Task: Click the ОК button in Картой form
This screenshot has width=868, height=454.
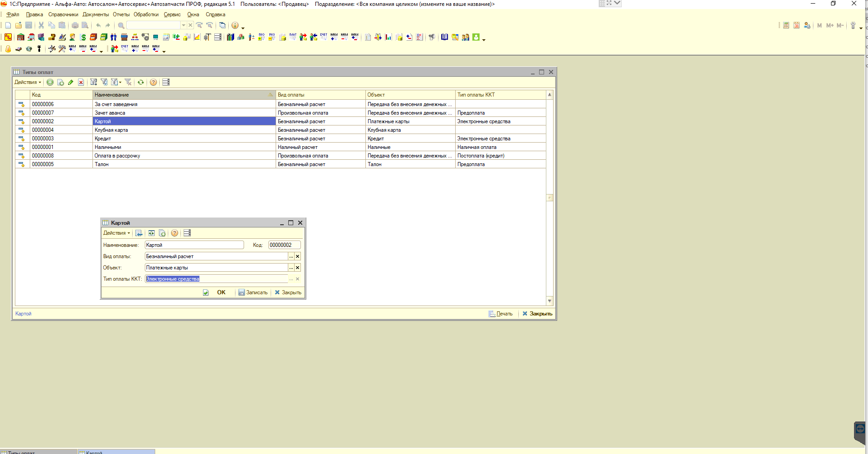Action: 221,292
